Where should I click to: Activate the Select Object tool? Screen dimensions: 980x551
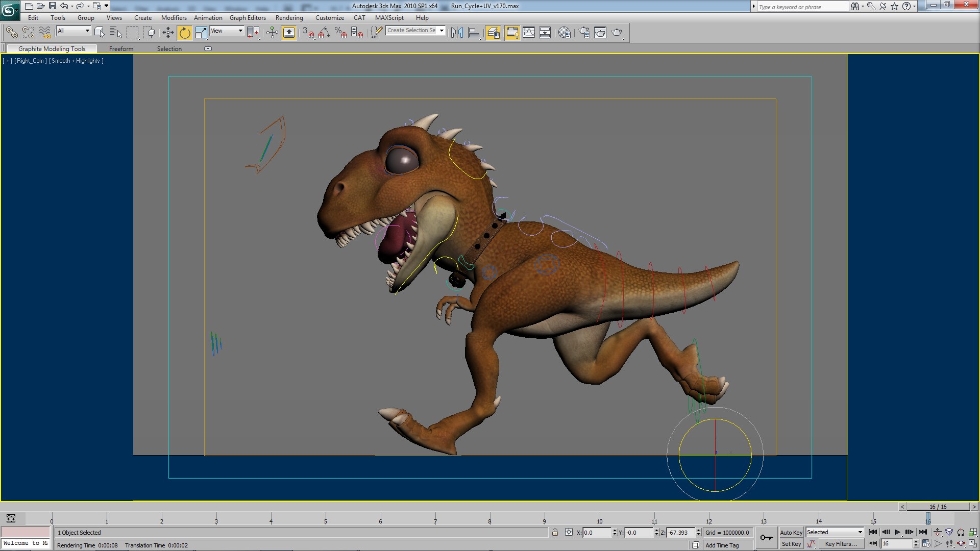[100, 33]
